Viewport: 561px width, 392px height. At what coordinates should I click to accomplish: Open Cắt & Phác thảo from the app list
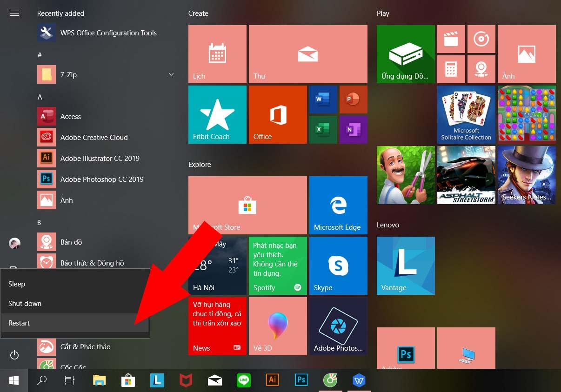[106, 347]
